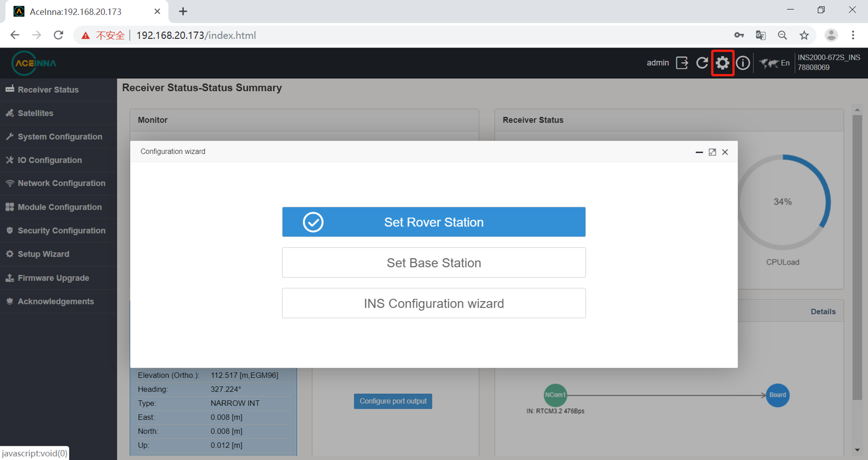Screen dimensions: 868x460
Task: Click the admin username label
Action: tap(657, 63)
